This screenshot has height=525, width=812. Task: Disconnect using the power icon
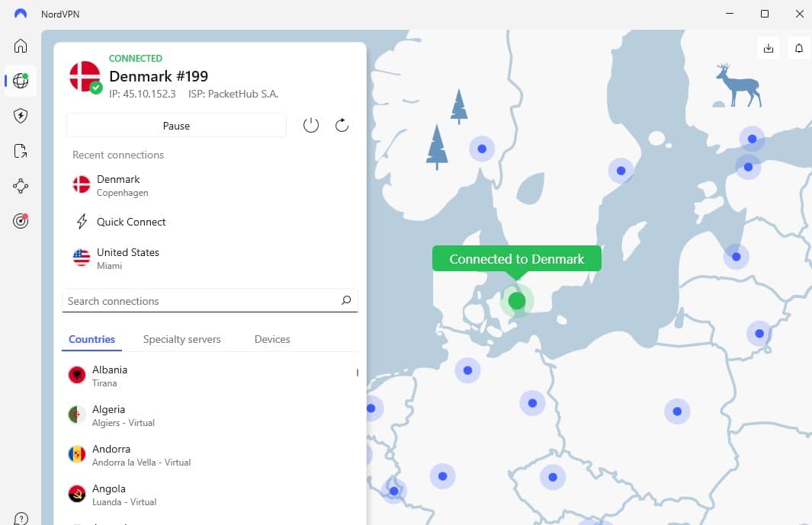coord(311,125)
